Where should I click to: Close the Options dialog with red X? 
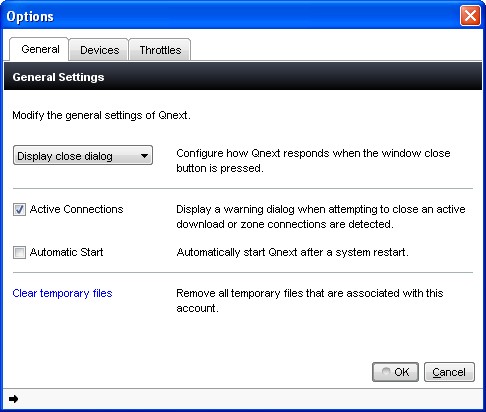click(470, 16)
